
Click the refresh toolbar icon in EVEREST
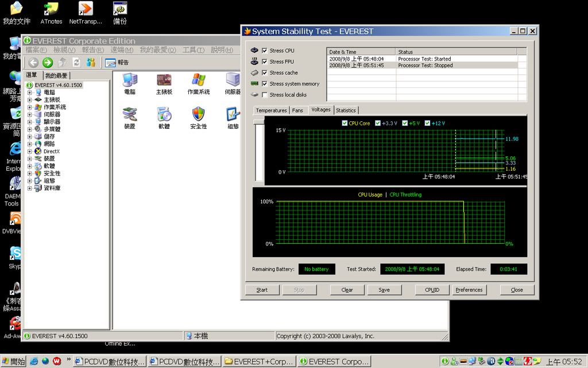(x=76, y=63)
